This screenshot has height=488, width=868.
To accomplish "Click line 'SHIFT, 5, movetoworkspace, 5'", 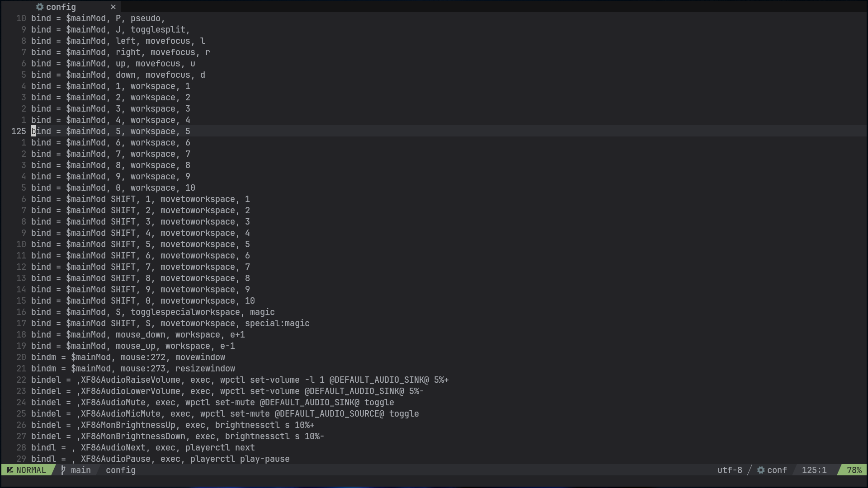I will click(x=141, y=244).
